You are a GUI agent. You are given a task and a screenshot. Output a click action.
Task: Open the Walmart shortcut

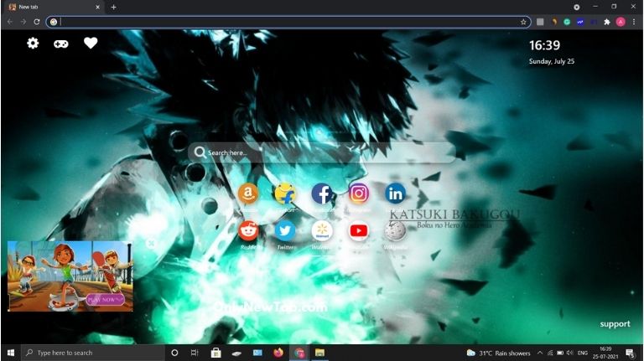click(x=322, y=230)
